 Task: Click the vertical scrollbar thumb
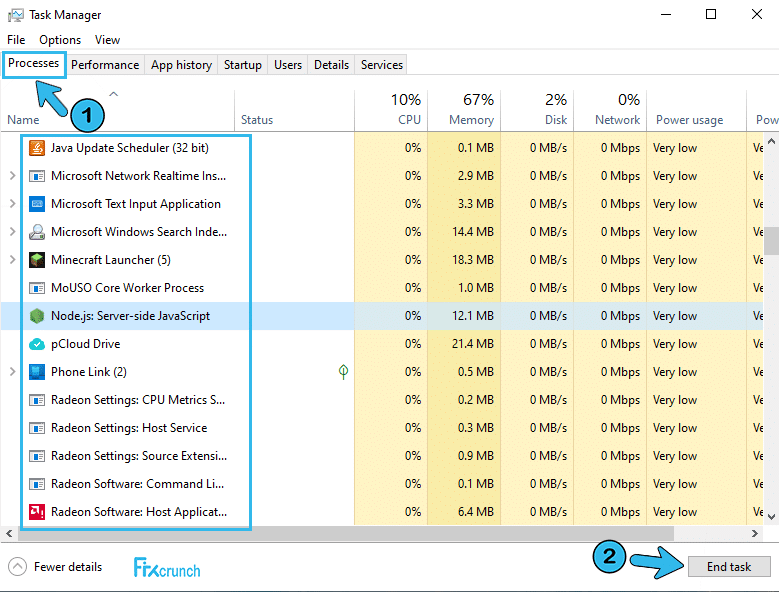point(771,240)
